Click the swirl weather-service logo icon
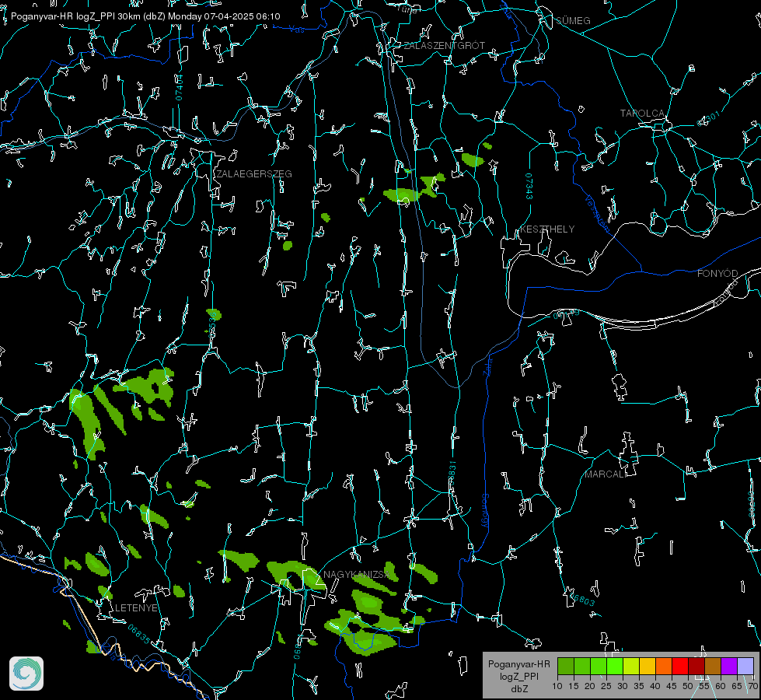761x700 pixels. (26, 674)
